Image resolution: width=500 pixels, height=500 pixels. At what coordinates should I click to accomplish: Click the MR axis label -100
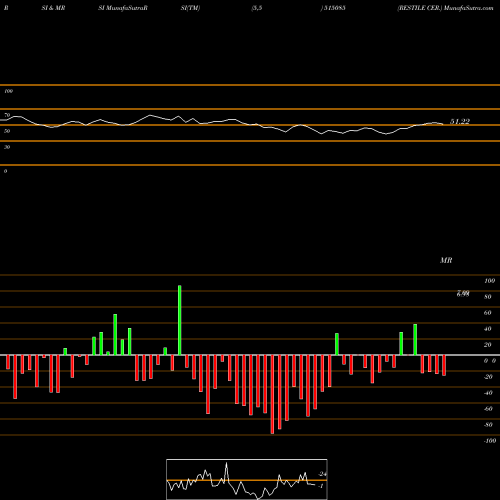click(490, 441)
